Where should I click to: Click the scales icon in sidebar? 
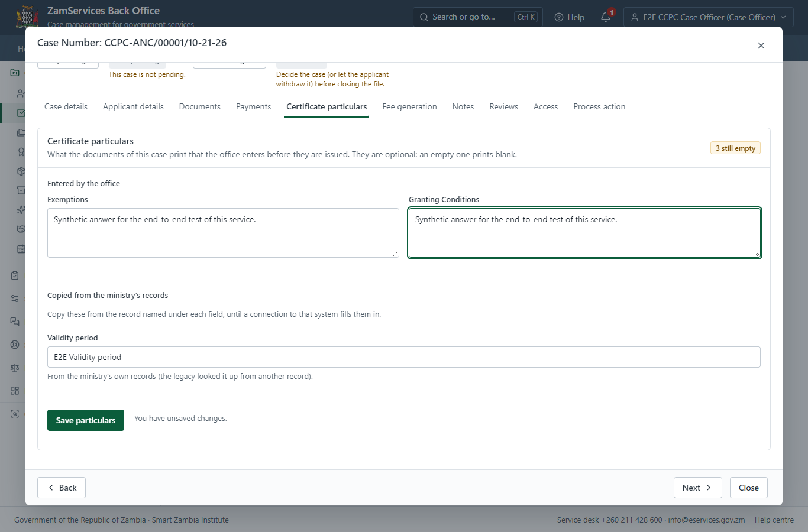[x=15, y=368]
